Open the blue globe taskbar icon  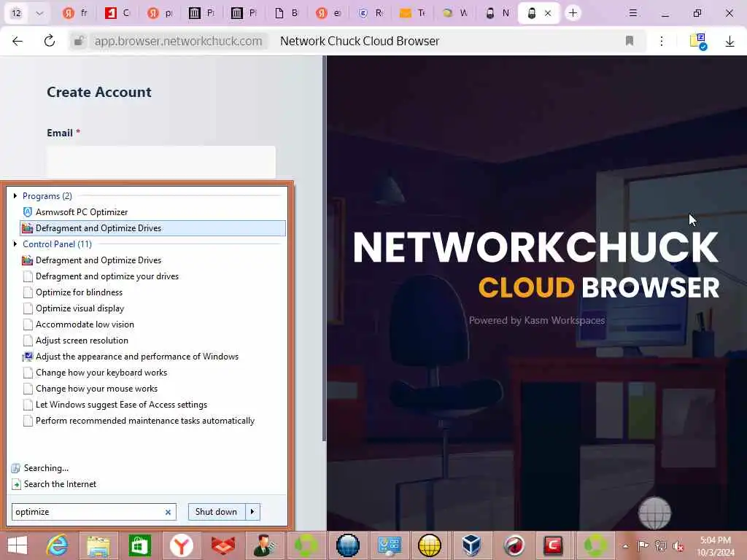click(348, 545)
